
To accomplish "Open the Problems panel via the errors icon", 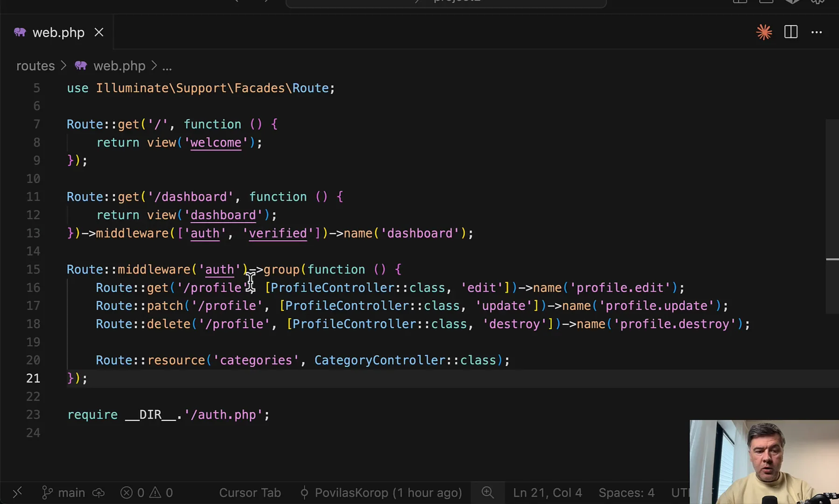I will 133,492.
